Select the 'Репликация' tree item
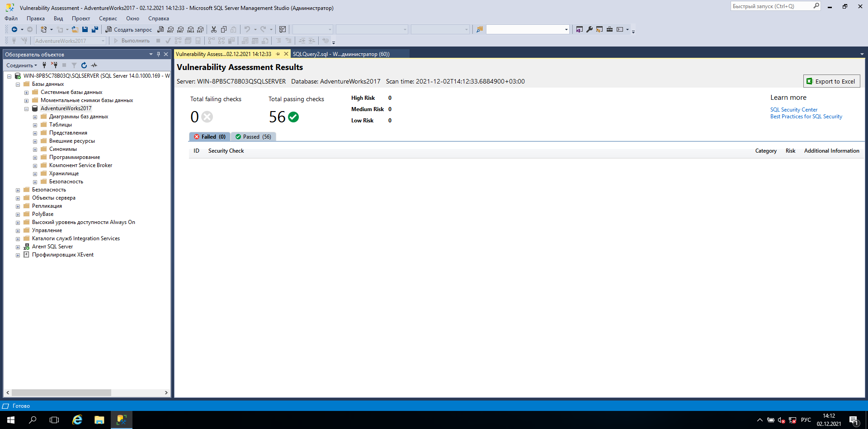868x429 pixels. [x=47, y=206]
